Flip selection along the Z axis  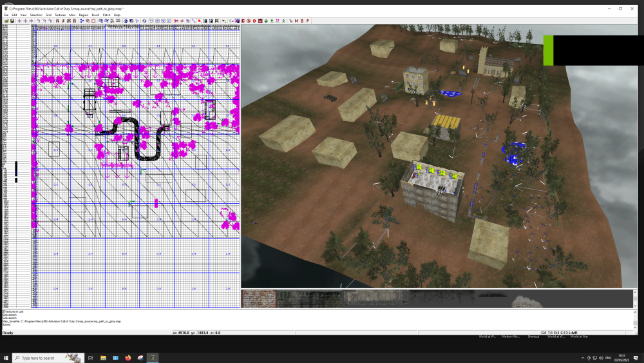click(x=31, y=21)
